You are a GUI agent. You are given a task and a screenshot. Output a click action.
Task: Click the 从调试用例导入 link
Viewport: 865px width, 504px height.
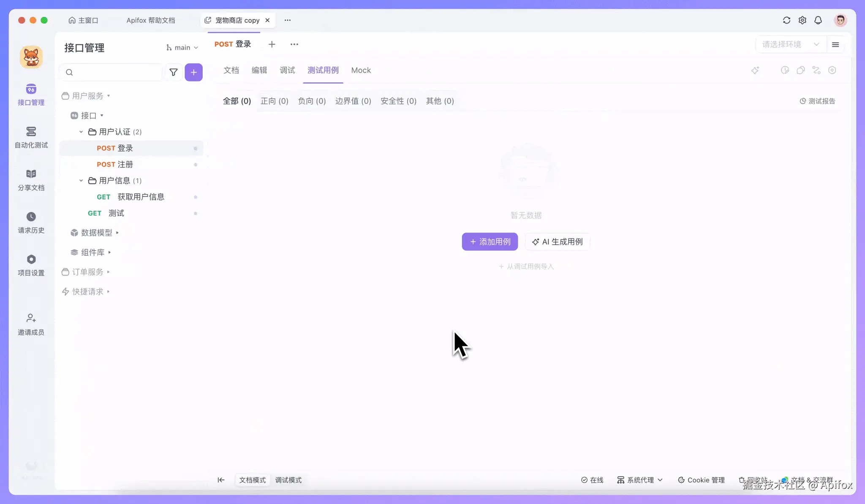pyautogui.click(x=526, y=266)
